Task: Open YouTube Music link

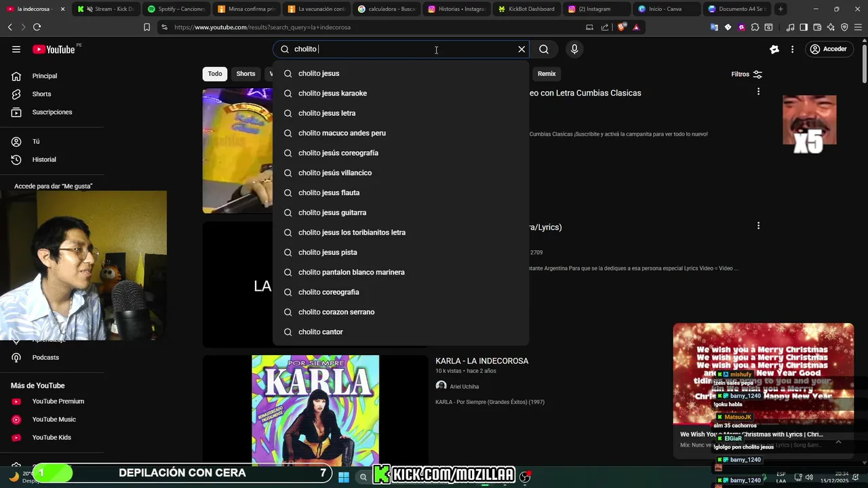Action: point(54,420)
